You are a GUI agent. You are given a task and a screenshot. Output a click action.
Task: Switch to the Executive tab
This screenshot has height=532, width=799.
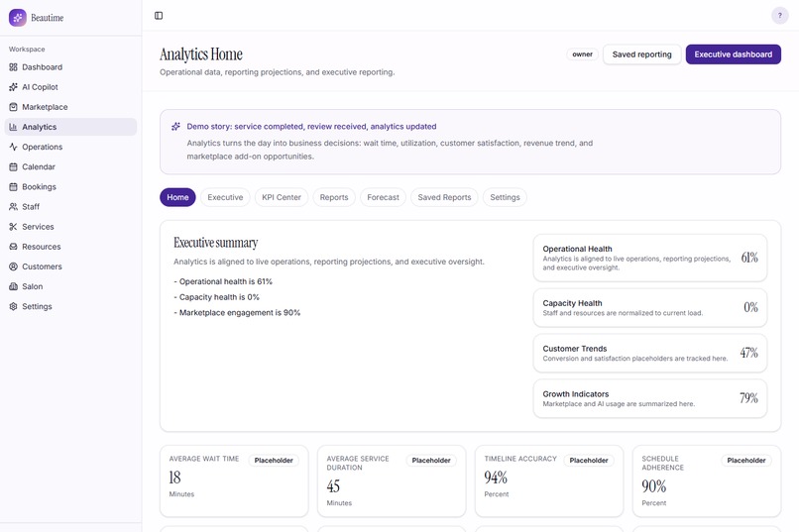click(x=225, y=197)
